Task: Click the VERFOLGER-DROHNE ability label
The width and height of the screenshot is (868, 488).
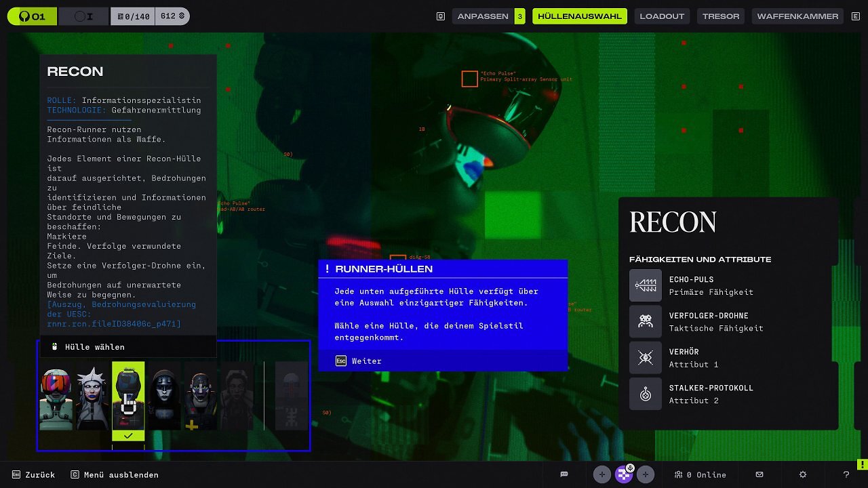Action: point(709,316)
